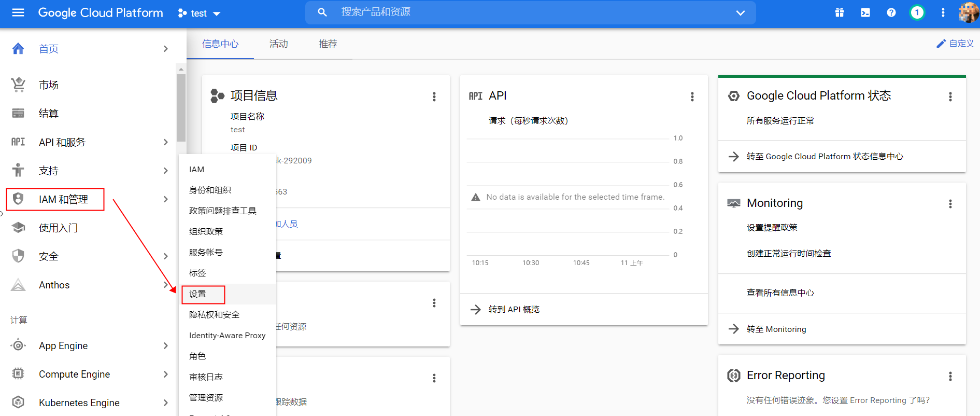Select 政策问题排查工具 menu entry
980x416 pixels.
pyautogui.click(x=228, y=211)
